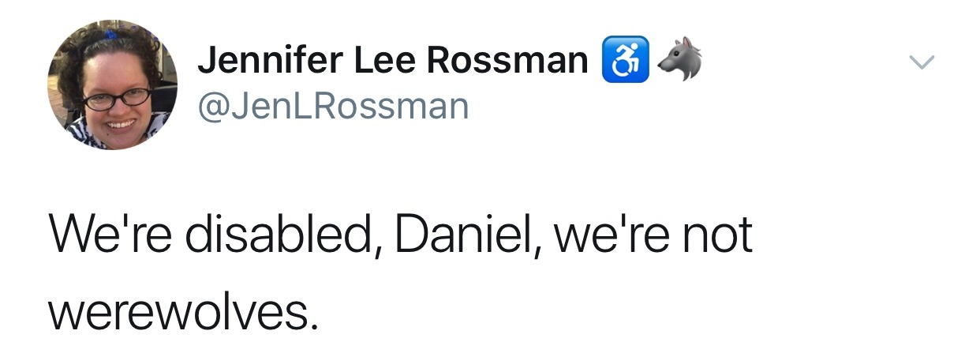
Task: Open the tweet options chevron menu
Action: click(922, 62)
